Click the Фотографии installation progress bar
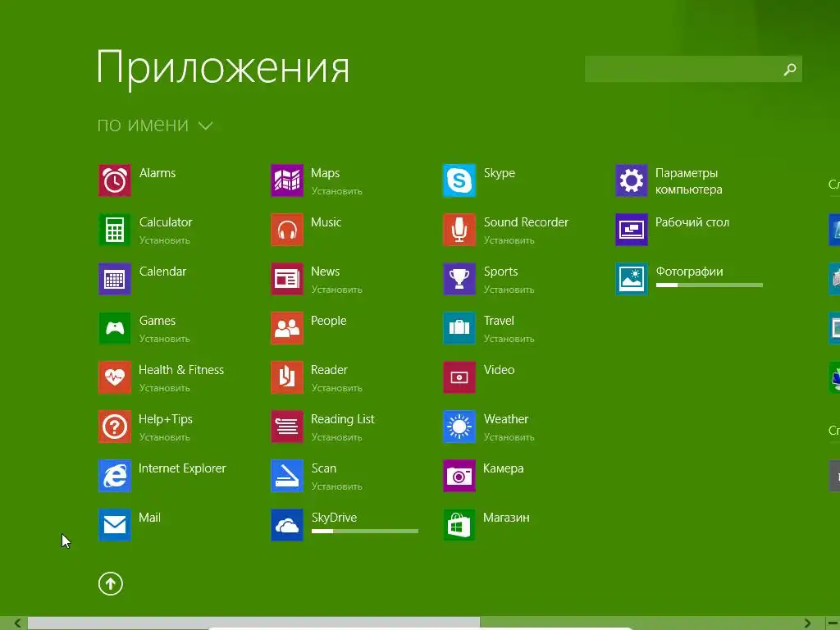Viewport: 840px width, 630px height. [x=710, y=285]
